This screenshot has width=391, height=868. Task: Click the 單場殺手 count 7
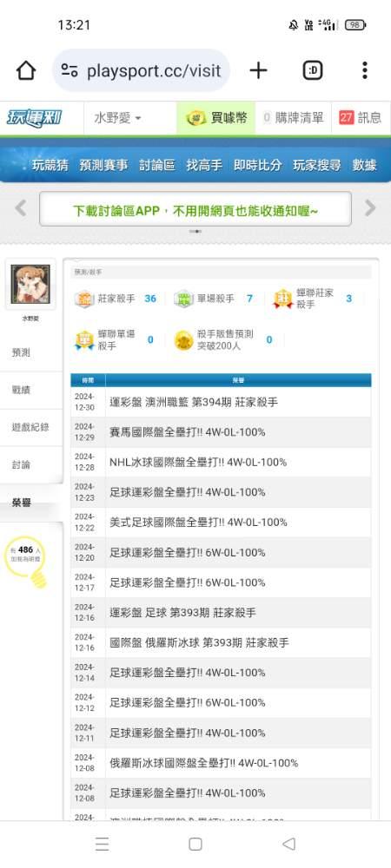click(249, 299)
